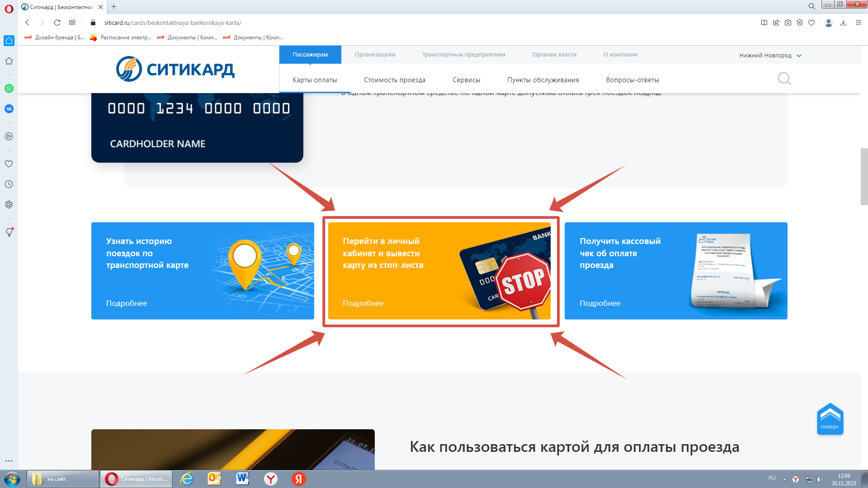This screenshot has width=868, height=488.
Task: Open the Карты оплаты menu
Action: (x=315, y=80)
